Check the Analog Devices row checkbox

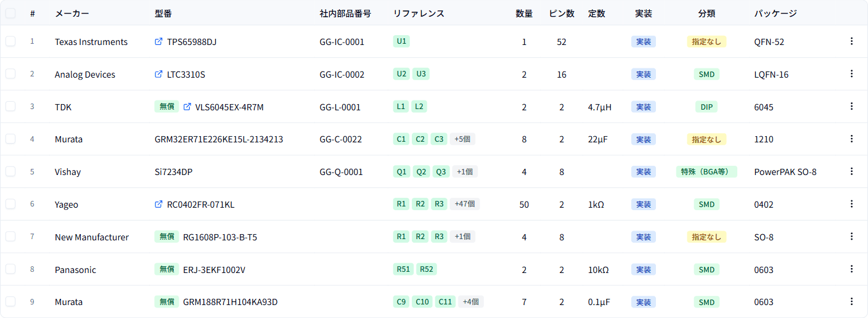click(10, 74)
